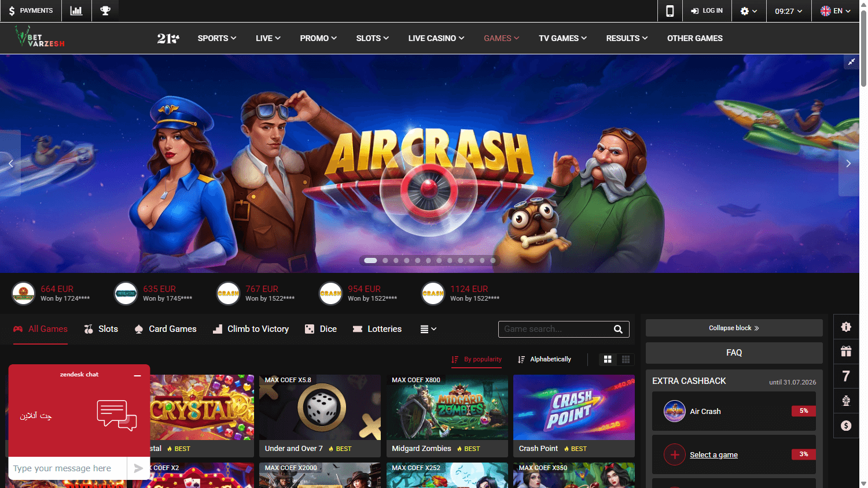Open the GAMES menu

click(x=502, y=38)
